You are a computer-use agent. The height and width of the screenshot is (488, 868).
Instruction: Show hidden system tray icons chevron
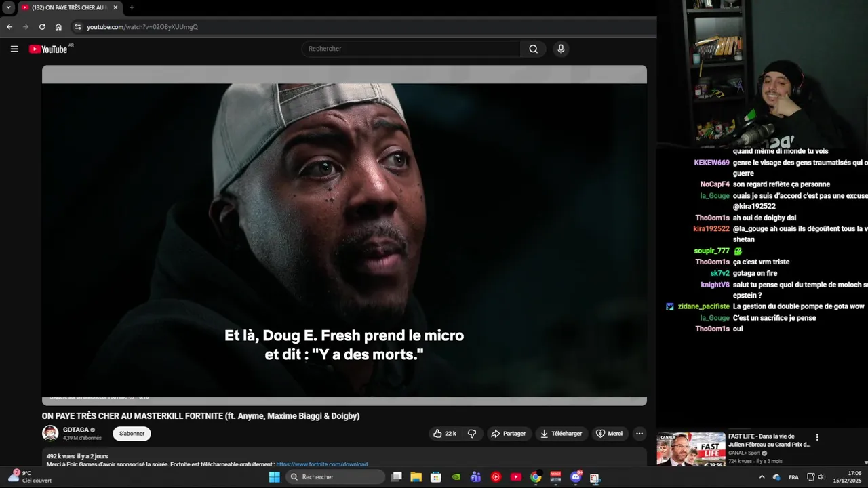762,477
